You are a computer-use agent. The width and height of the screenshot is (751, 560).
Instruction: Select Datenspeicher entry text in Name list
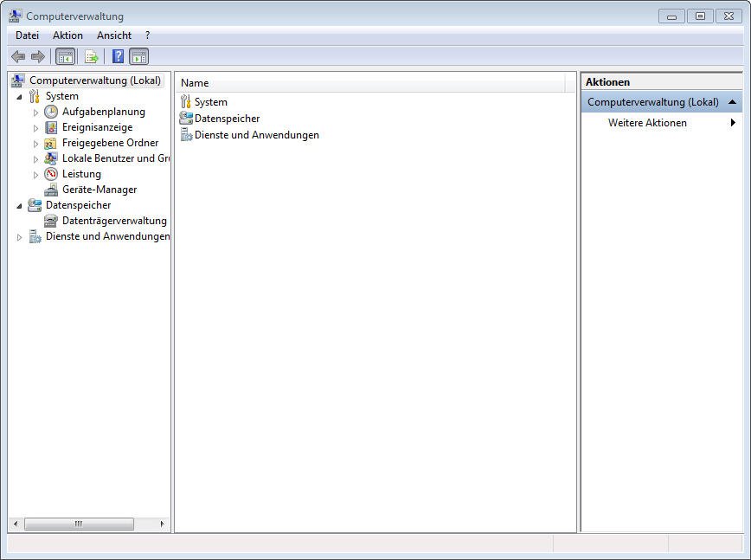227,119
